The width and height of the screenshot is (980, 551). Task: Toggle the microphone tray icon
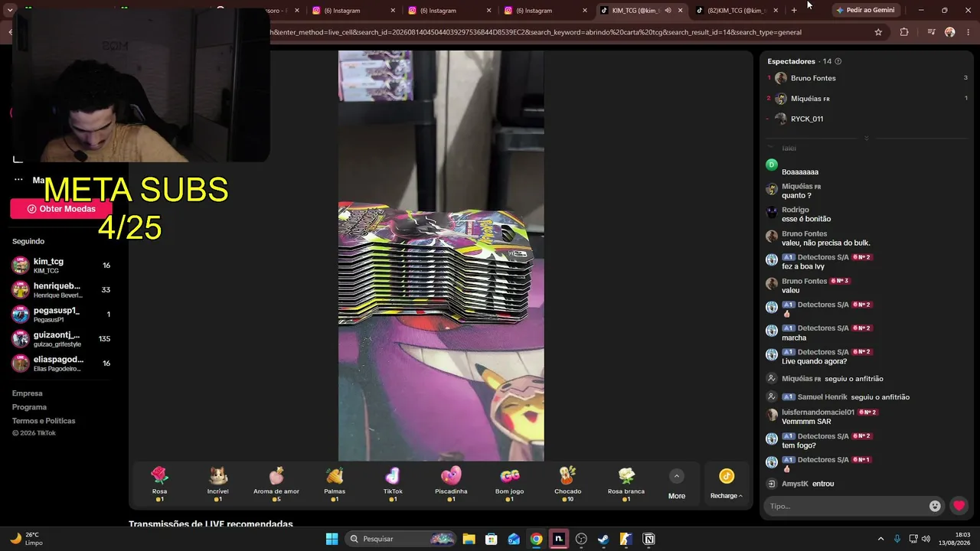tap(897, 539)
